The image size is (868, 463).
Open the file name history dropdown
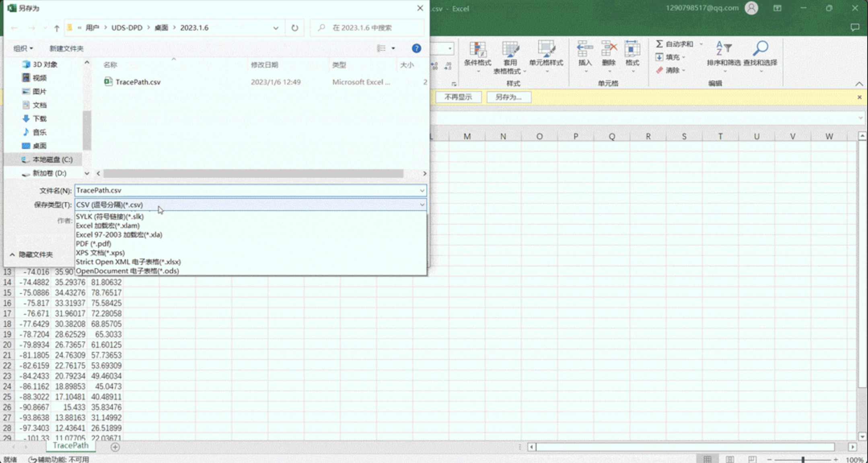[422, 190]
